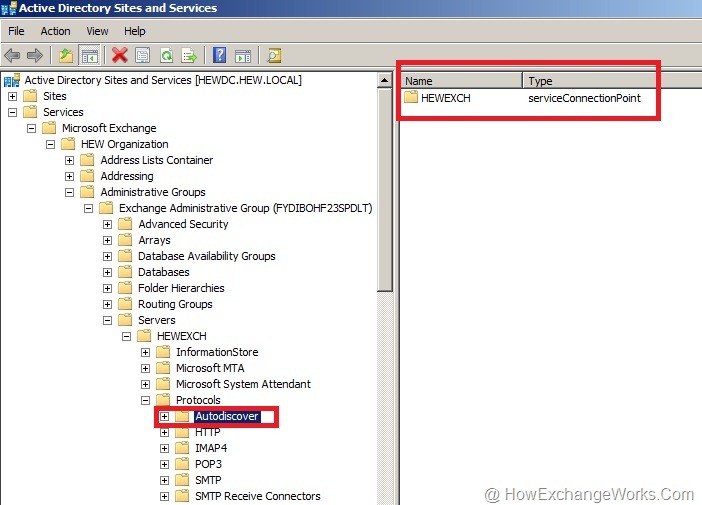Viewport: 702px width, 505px height.
Task: Click the Databases folder icon
Action: tap(125, 272)
